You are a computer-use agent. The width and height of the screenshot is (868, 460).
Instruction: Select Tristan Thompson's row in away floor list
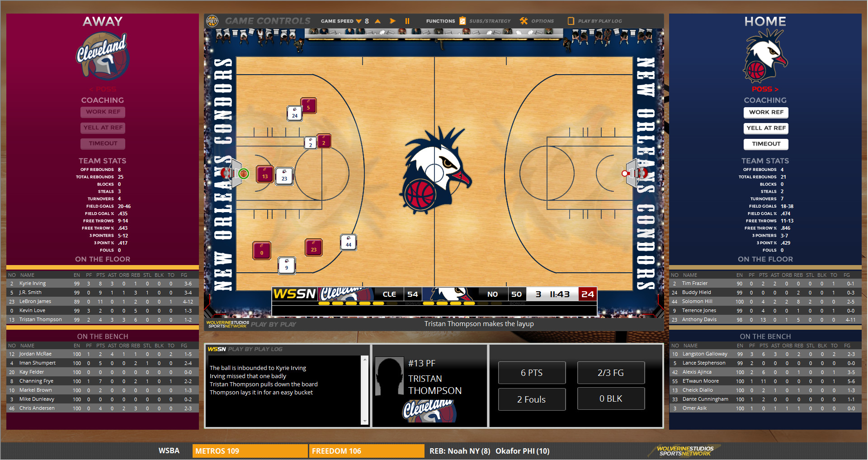[103, 320]
